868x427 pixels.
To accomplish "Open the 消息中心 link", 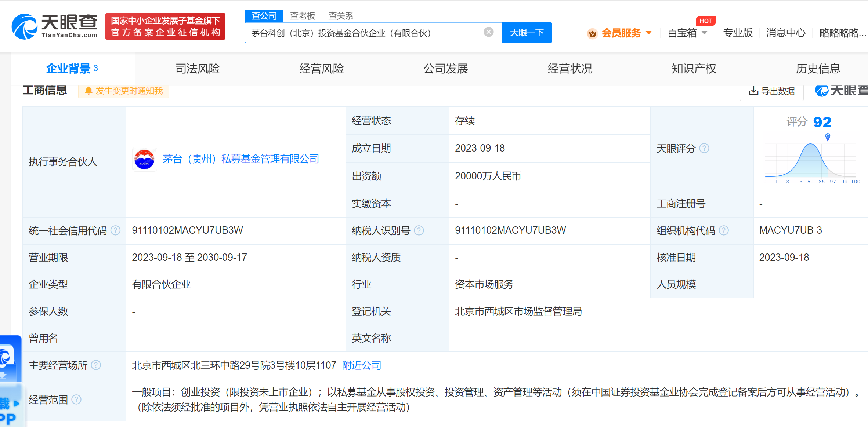I will tap(786, 33).
